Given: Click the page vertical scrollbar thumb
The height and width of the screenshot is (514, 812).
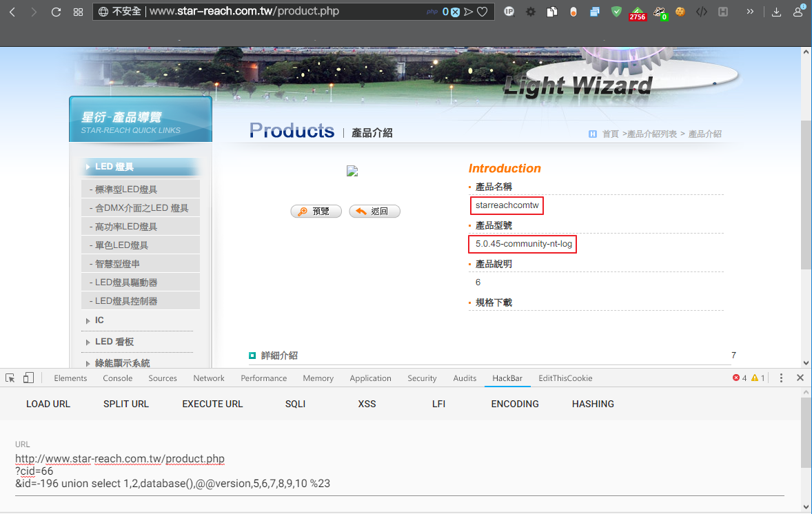Looking at the screenshot, I should [806, 194].
